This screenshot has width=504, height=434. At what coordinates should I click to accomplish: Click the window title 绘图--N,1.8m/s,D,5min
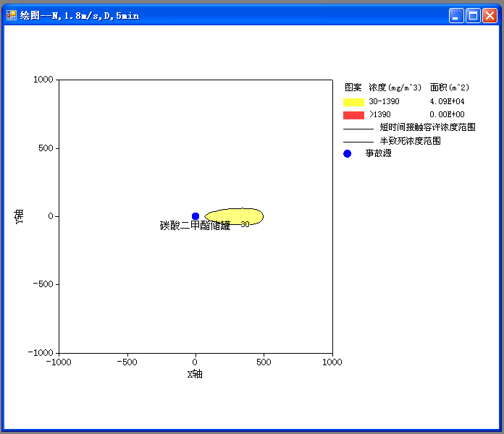click(80, 16)
